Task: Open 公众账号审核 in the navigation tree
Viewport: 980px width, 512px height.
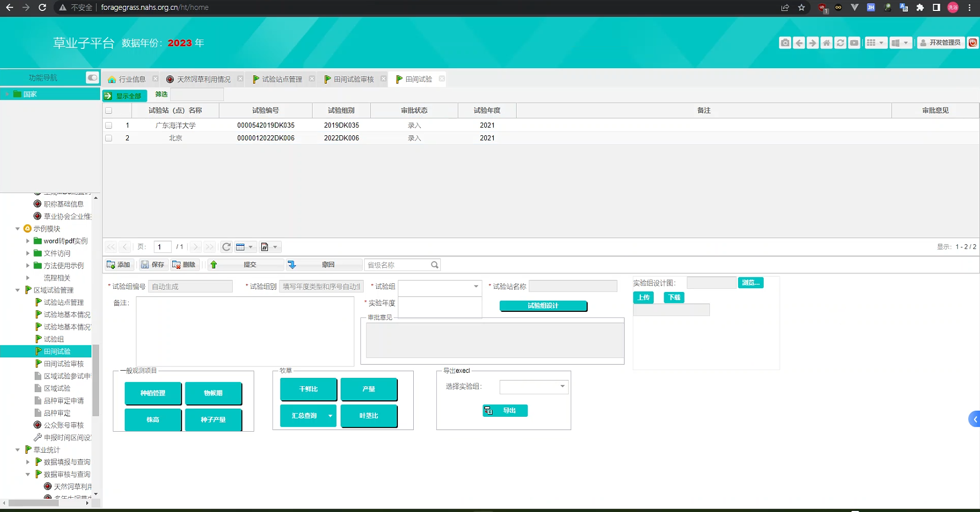Action: (x=64, y=425)
